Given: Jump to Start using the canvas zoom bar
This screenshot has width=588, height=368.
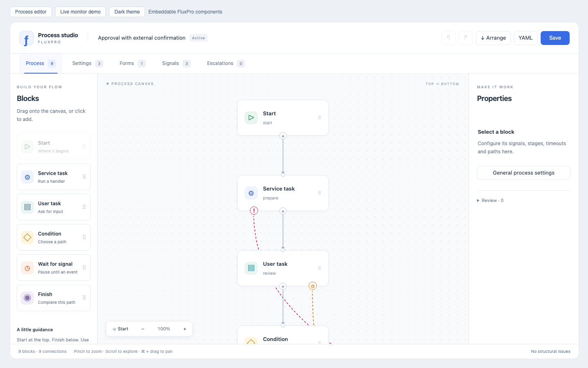Looking at the screenshot, I should pos(120,329).
